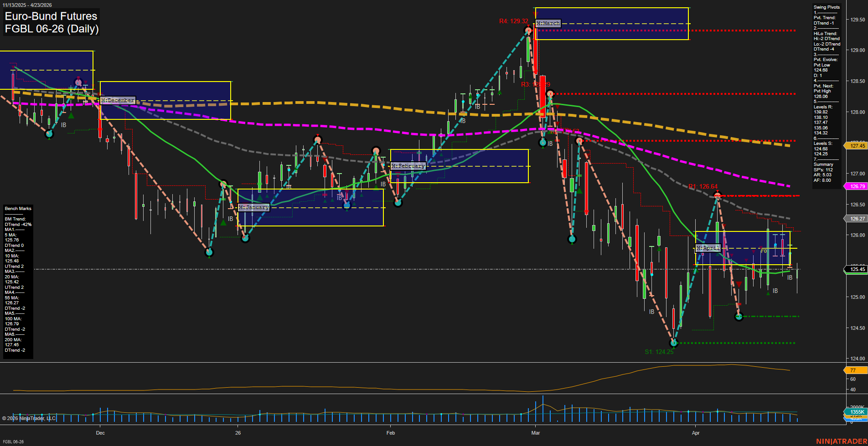
Task: Click the orange swing pivot circle at R4 peak
Action: (529, 30)
